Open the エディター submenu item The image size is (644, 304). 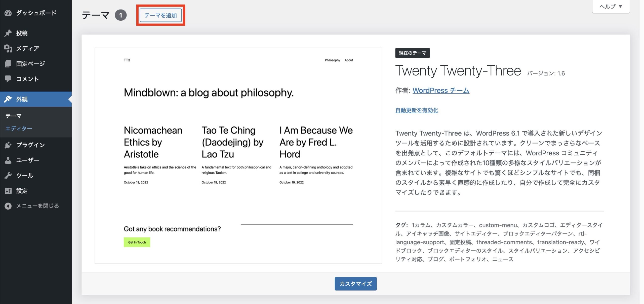tap(19, 128)
